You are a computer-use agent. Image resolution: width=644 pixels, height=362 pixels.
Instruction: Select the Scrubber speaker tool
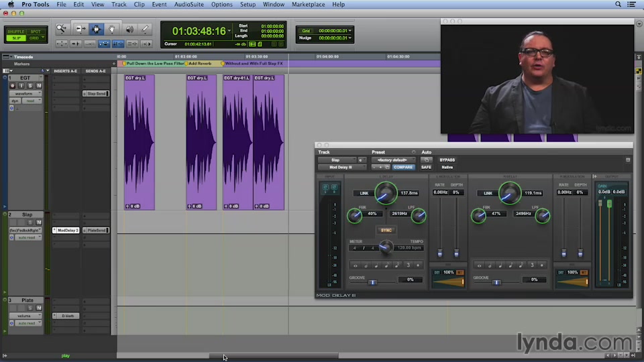click(x=129, y=29)
